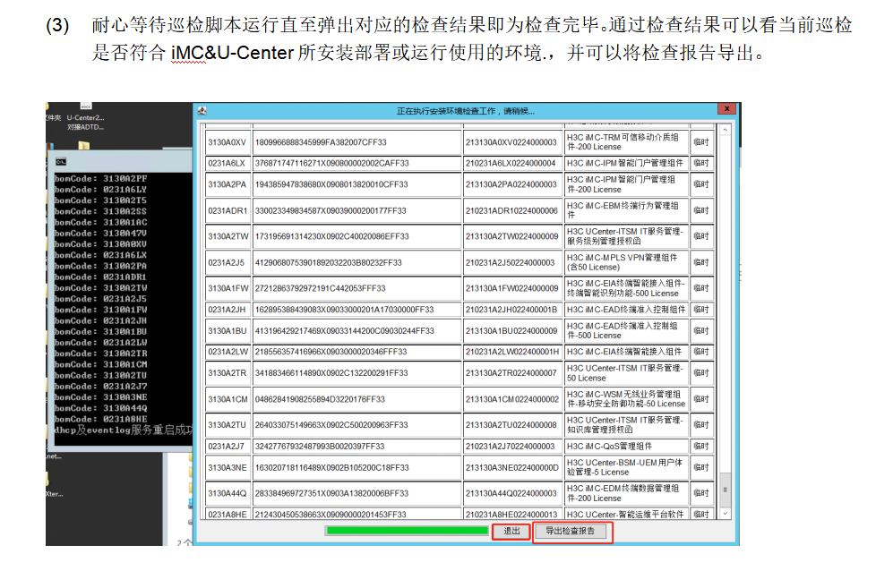This screenshot has width=876, height=588.
Task: Click cell 210231A6LX0224000004
Action: pyautogui.click(x=511, y=163)
